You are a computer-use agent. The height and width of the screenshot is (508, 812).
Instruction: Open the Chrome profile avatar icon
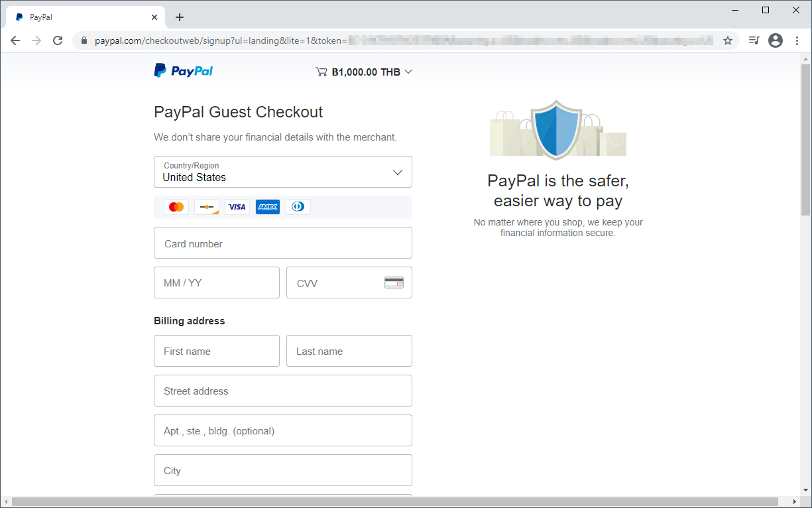pos(776,40)
